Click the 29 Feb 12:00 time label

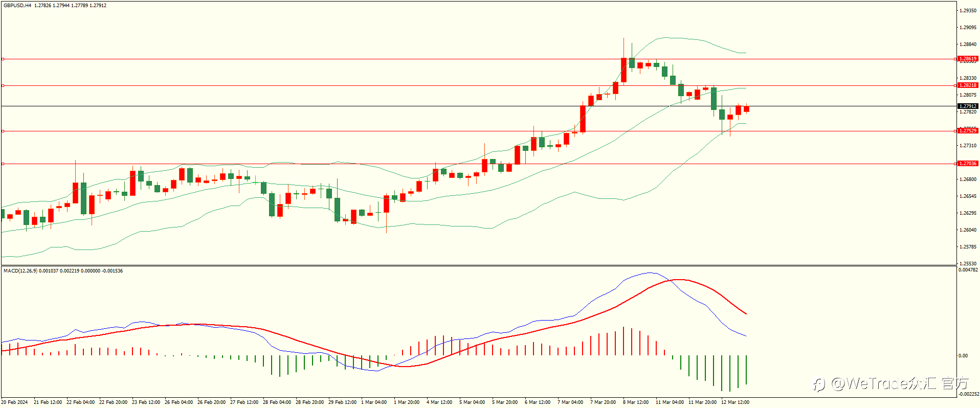(x=342, y=402)
